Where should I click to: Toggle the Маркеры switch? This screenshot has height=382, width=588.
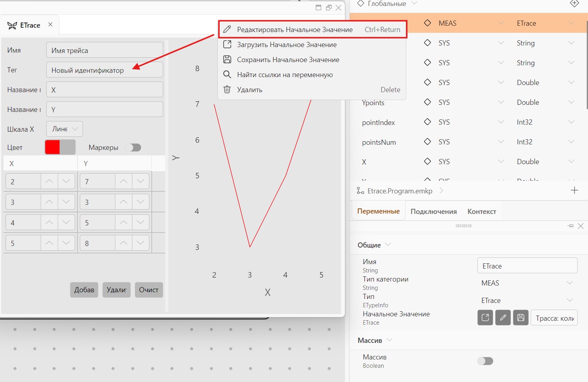point(133,148)
